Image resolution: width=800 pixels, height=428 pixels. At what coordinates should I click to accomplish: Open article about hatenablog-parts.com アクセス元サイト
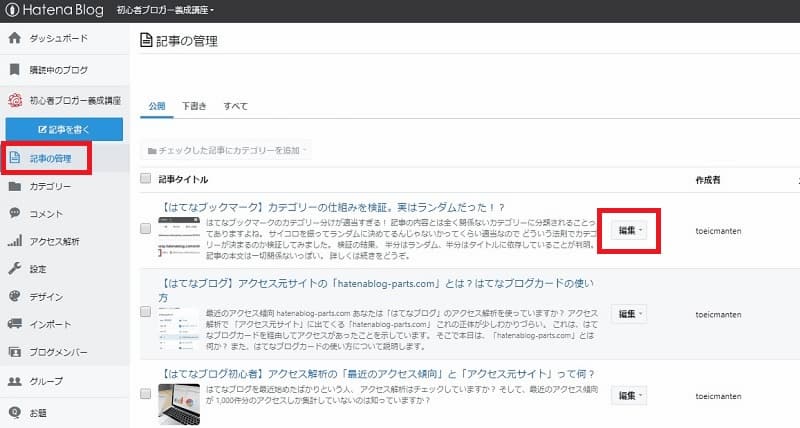[376, 290]
